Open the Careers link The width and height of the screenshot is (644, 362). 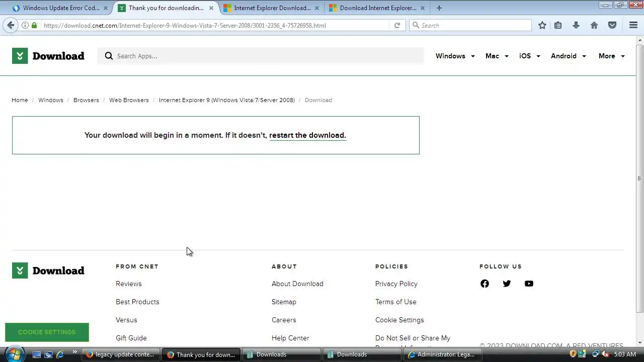pos(284,320)
